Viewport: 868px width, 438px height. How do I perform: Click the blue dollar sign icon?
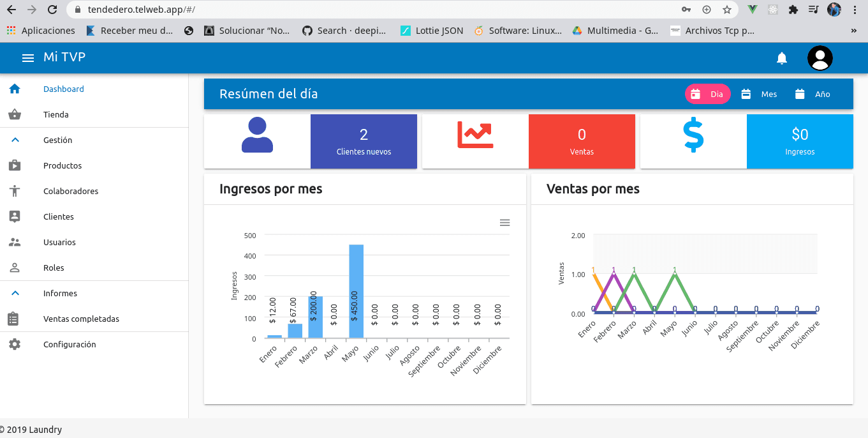click(693, 135)
